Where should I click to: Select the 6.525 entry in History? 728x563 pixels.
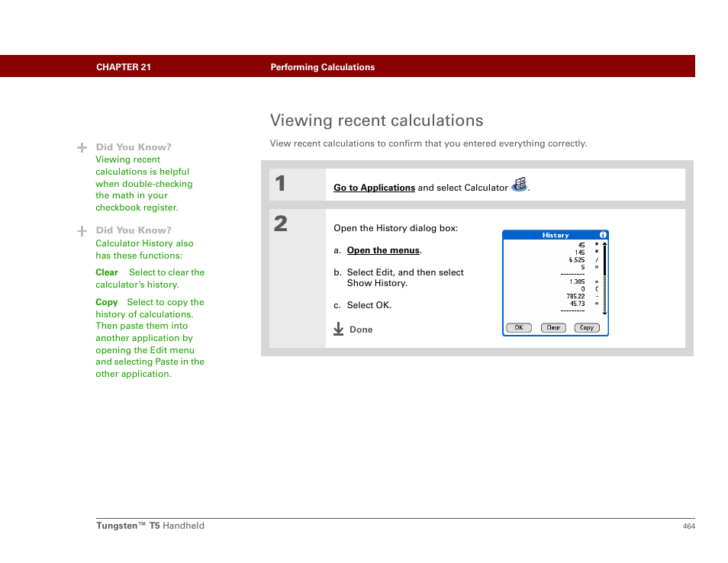[x=577, y=260]
